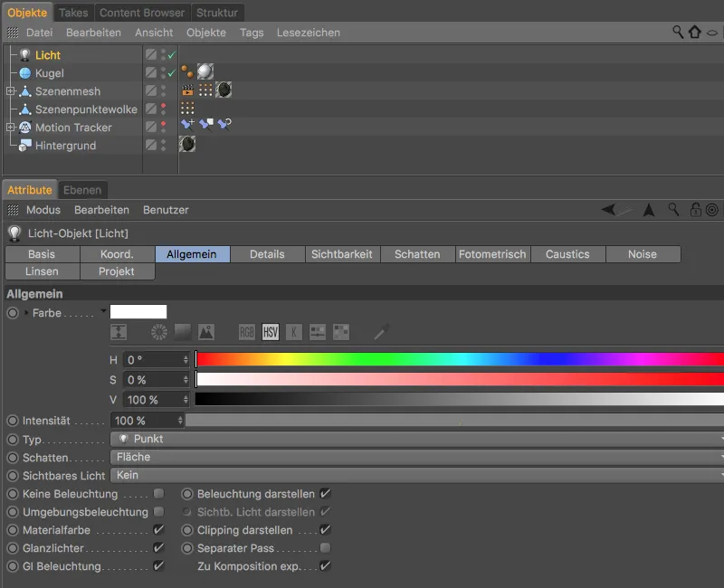Expand the Farbe disclosure triangle

coord(26,313)
